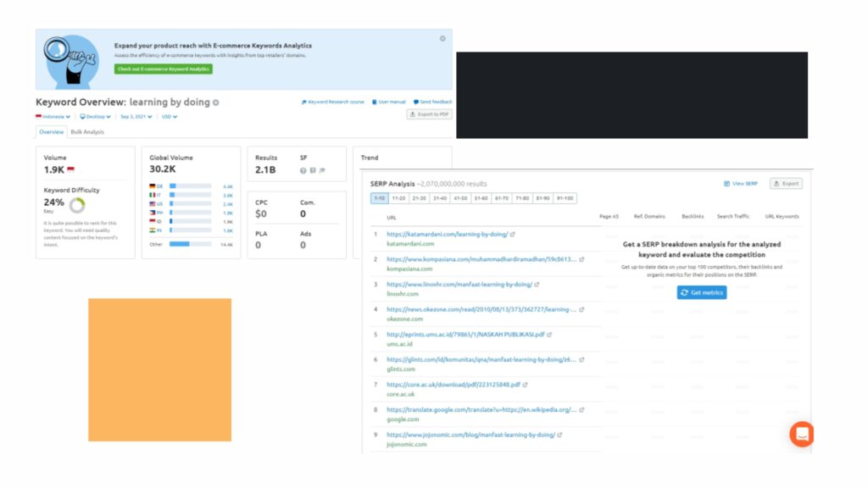Click the first SERP feature icon under SF
Screen dimensions: 868x488
pos(303,170)
